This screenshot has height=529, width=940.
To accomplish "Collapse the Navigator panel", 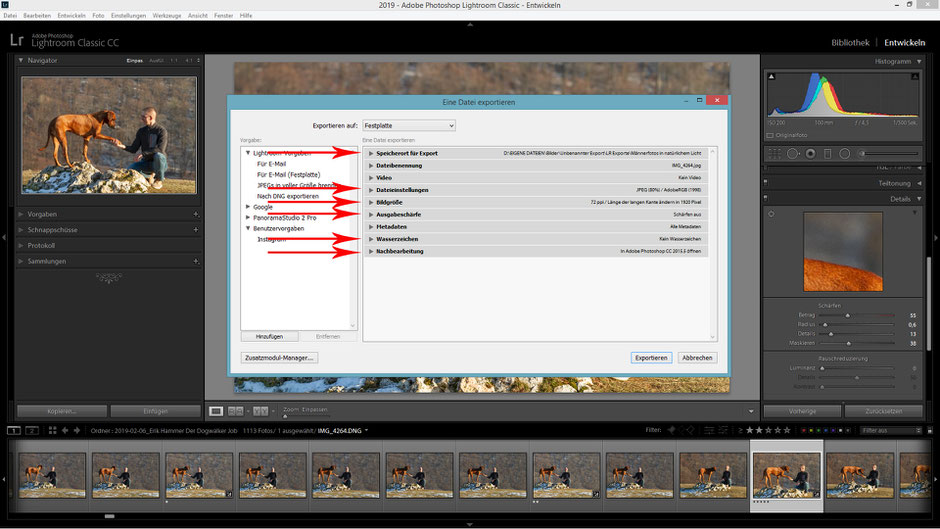I will [21, 61].
